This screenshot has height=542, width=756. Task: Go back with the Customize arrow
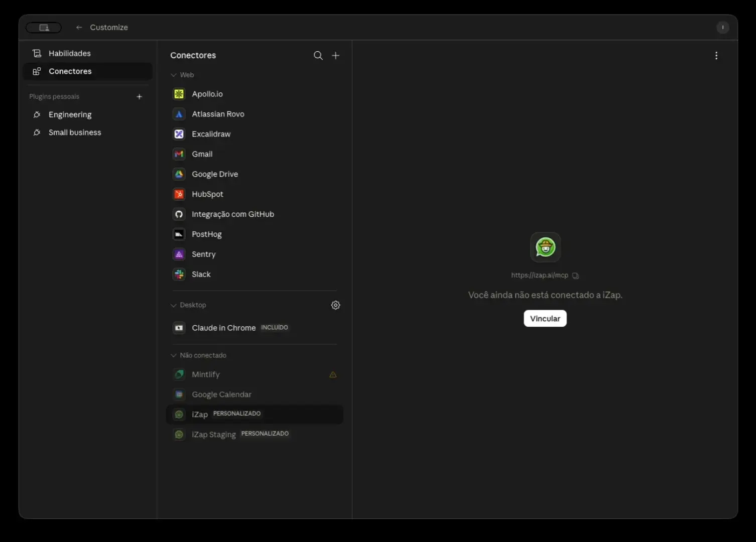click(79, 28)
